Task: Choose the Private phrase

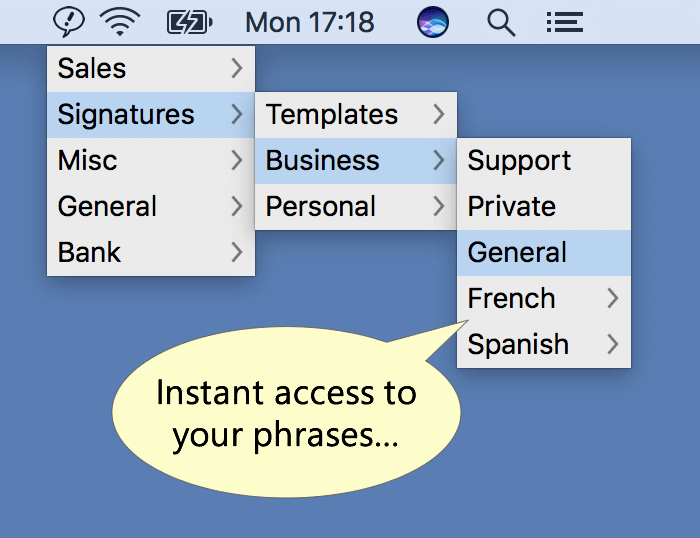Action: coord(544,207)
